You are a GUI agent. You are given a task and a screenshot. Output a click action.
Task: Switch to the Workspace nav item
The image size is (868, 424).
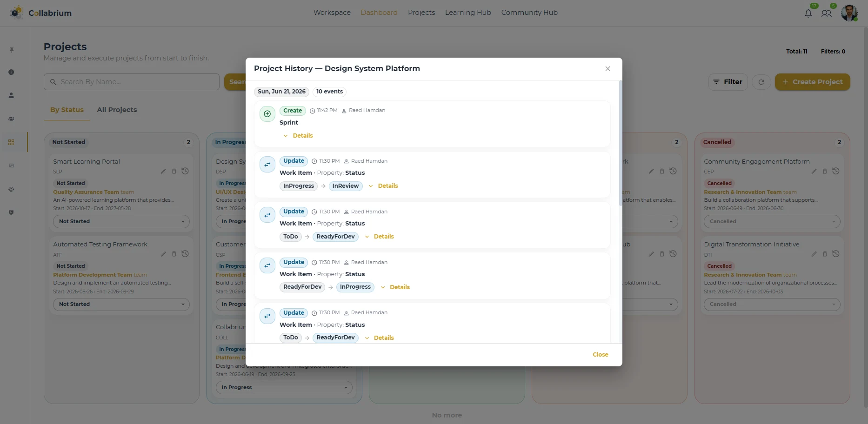pyautogui.click(x=332, y=13)
